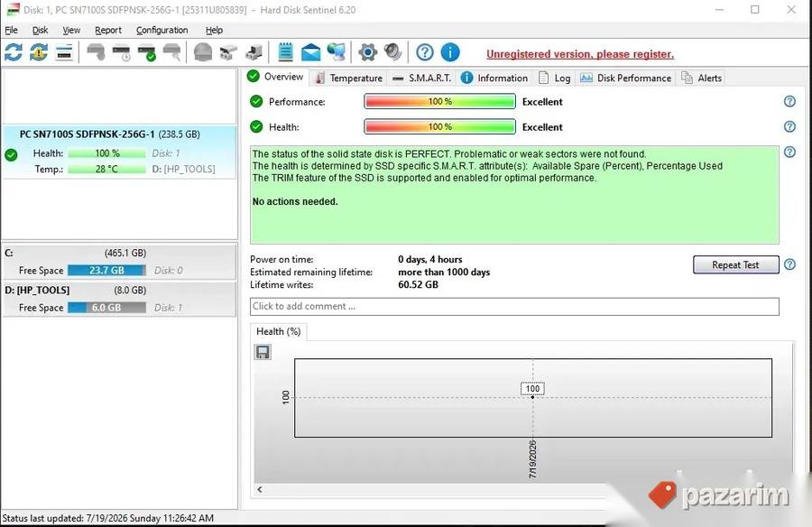Open the gear configuration toolbar icon
The image size is (812, 527).
pos(367,52)
